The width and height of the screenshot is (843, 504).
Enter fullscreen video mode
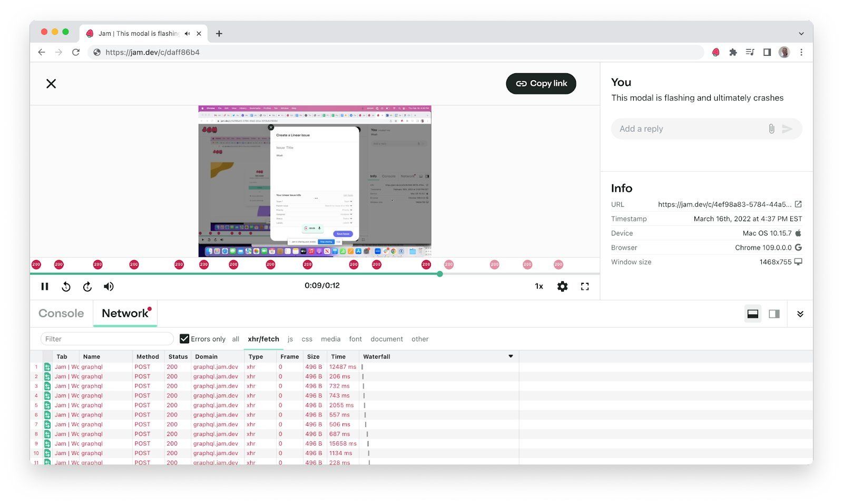pyautogui.click(x=585, y=286)
